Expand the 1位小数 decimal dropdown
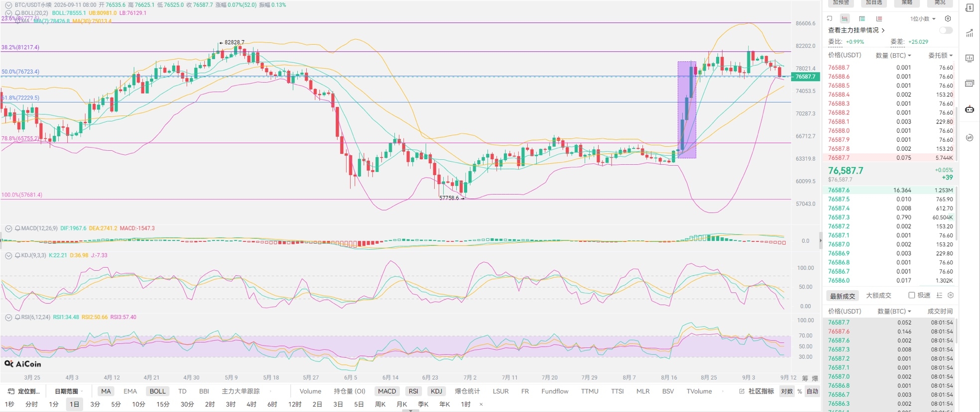The height and width of the screenshot is (412, 980). tap(923, 19)
